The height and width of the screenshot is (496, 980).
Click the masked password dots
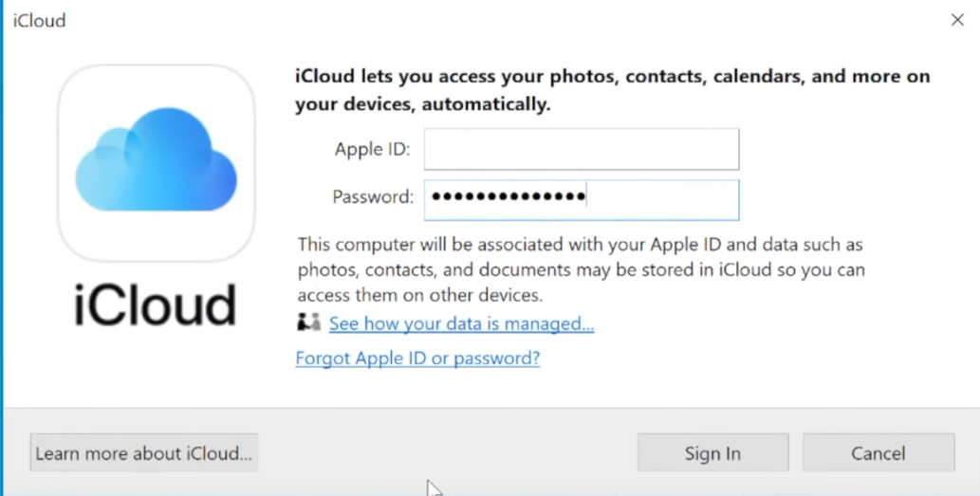[x=508, y=197]
